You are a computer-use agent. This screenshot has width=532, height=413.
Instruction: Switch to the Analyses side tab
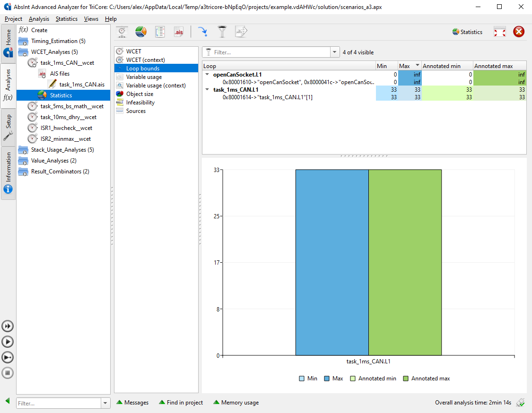(8, 86)
